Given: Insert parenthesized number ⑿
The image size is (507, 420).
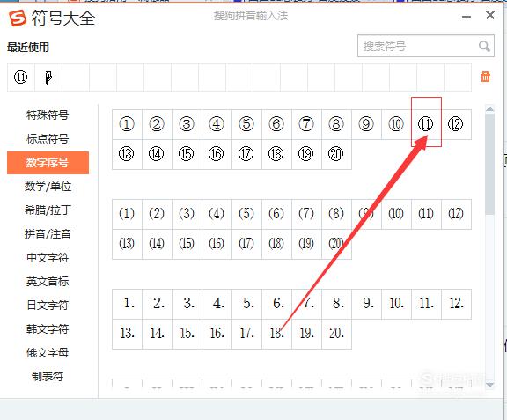Looking at the screenshot, I should (x=456, y=214).
